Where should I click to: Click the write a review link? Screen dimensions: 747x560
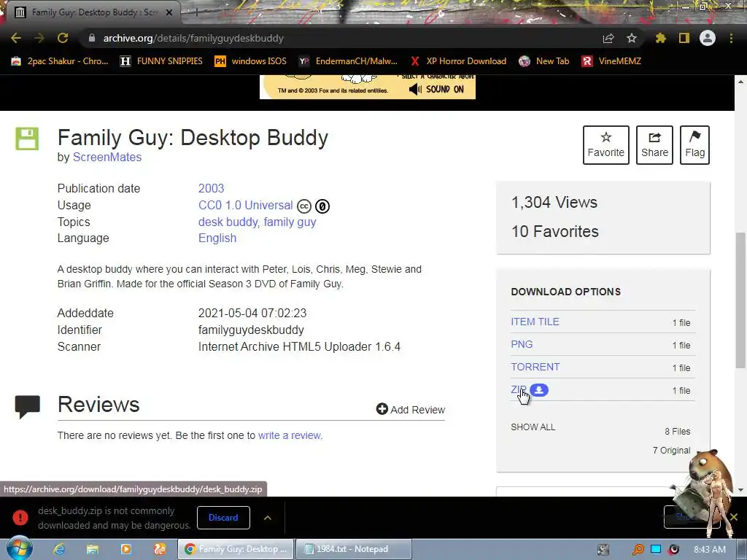click(290, 435)
